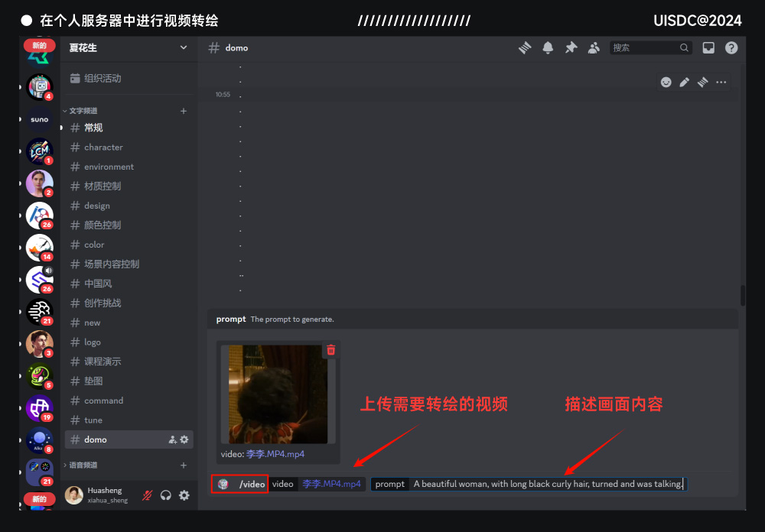Switch to the character channel
765x532 pixels.
tap(103, 147)
